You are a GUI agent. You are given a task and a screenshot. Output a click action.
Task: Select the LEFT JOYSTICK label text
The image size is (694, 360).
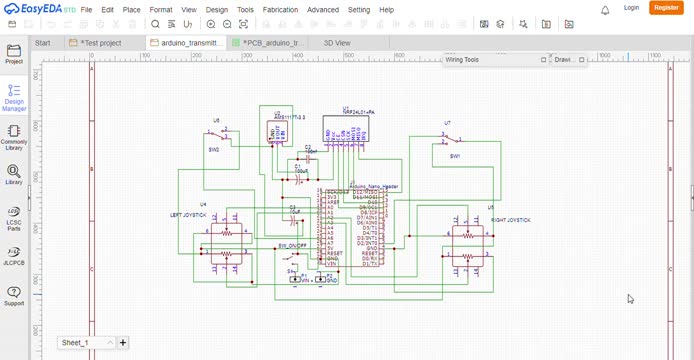(x=188, y=215)
